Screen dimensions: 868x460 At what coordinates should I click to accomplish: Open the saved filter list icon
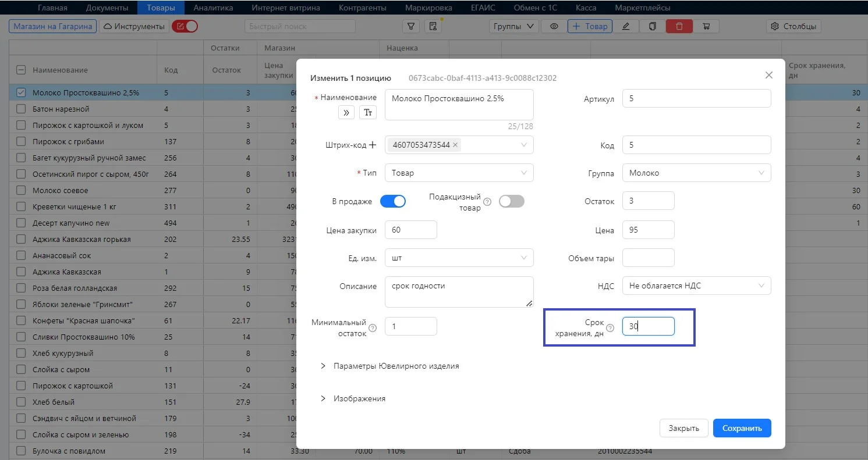[432, 26]
